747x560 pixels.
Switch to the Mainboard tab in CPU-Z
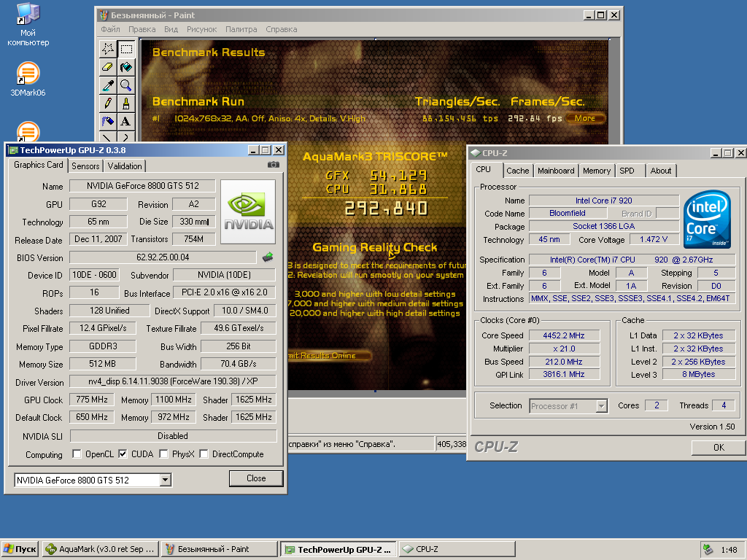click(x=556, y=171)
